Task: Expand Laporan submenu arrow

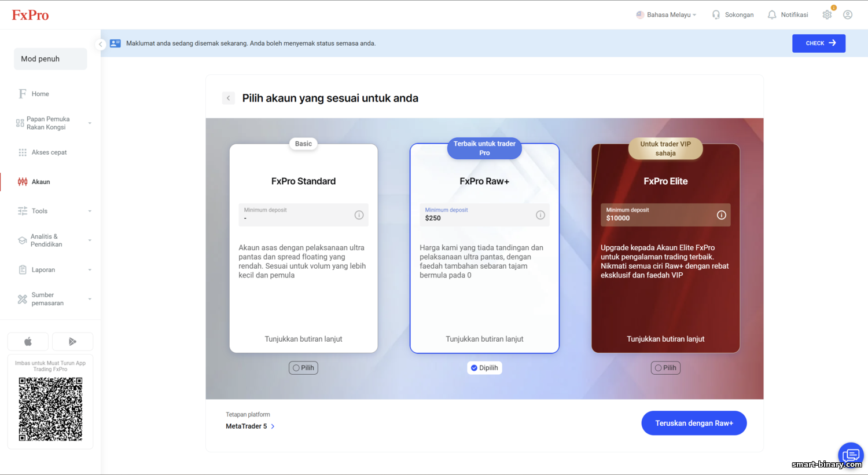Action: (x=90, y=270)
